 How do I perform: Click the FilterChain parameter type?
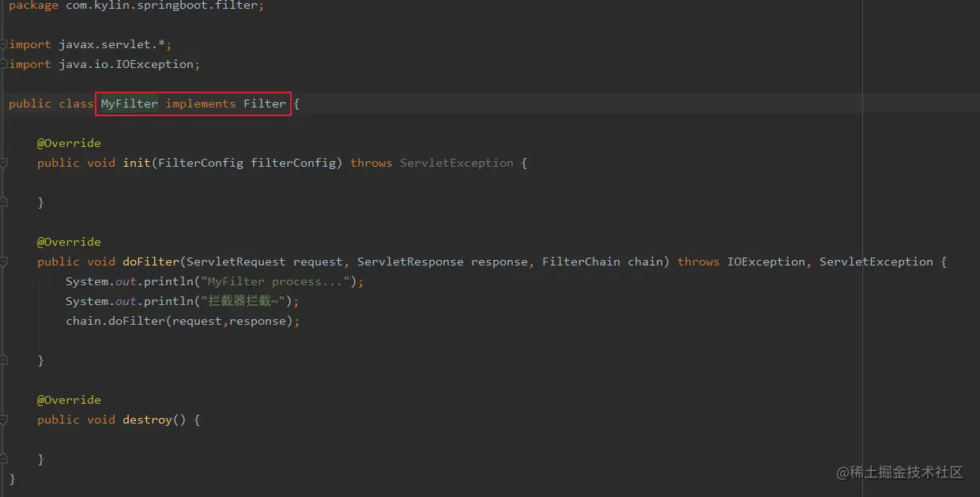pos(581,262)
